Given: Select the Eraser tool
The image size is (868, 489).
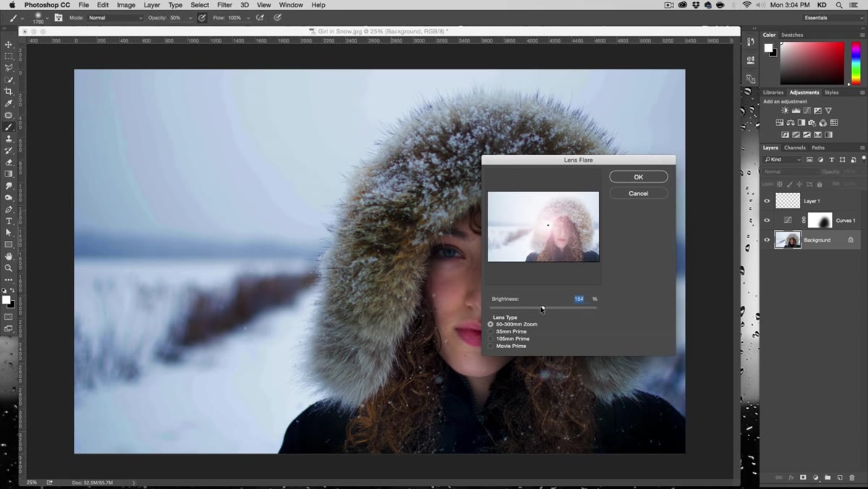Looking at the screenshot, I should (9, 162).
